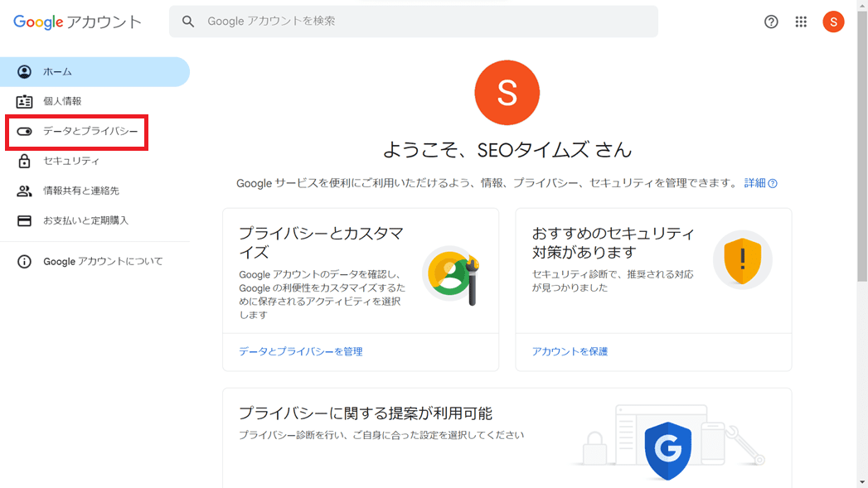The image size is (868, 488).
Task: Click the yellow security warning shield icon
Action: click(x=742, y=260)
